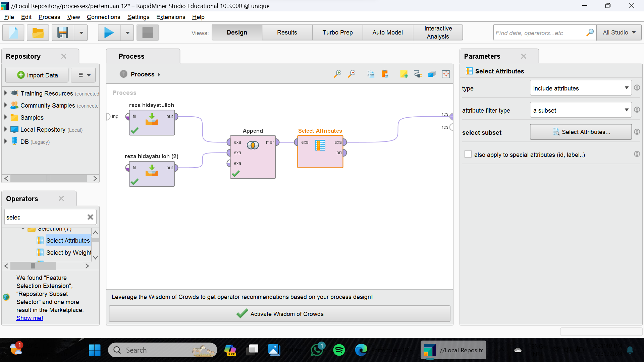Click the stop process button

[148, 33]
